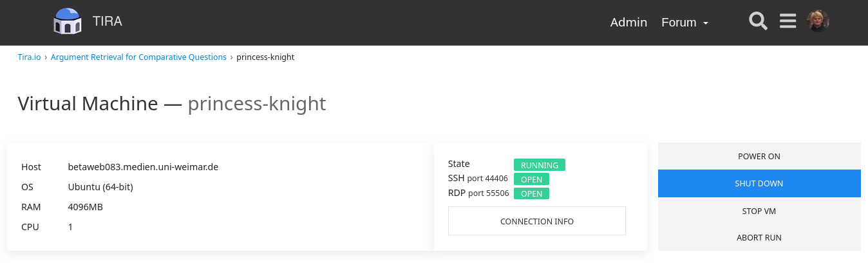
Task: Open the CONNECTION INFO panel
Action: coord(537,221)
